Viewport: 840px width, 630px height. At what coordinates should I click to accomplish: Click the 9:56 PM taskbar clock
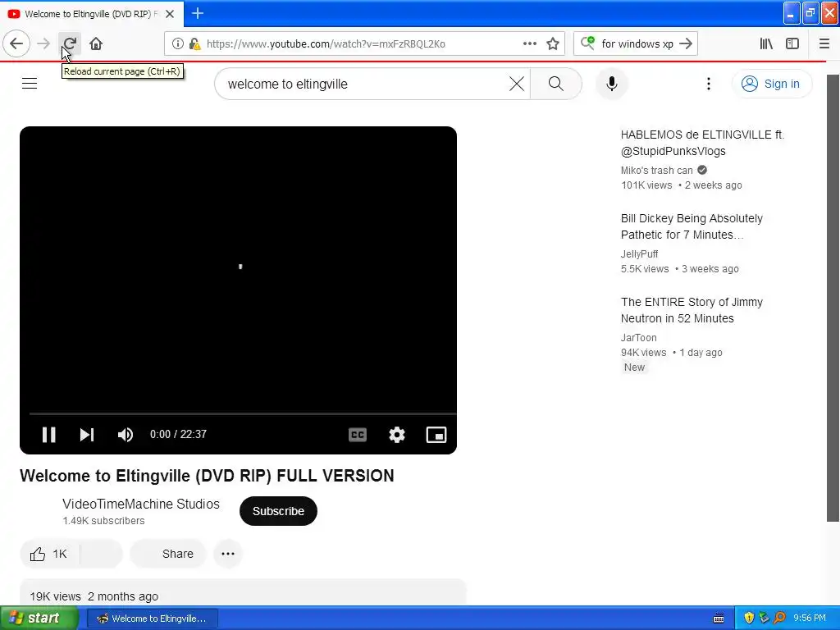[810, 619]
